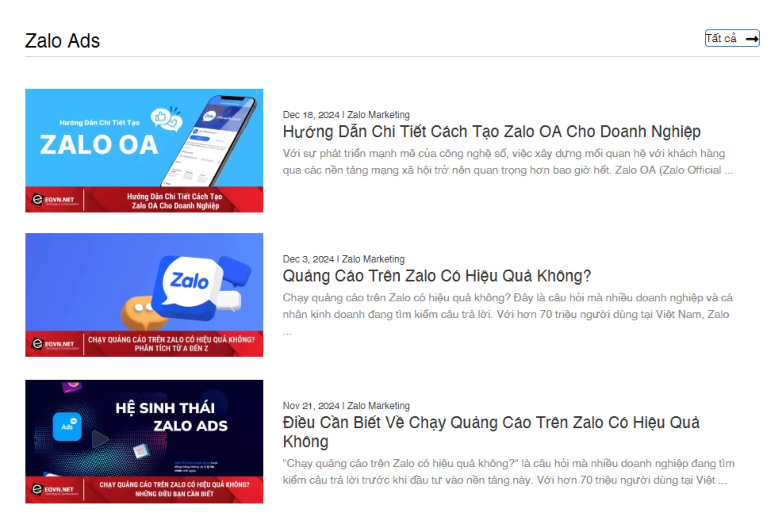
Task: Click the blue Ads app icon
Action: tap(67, 426)
